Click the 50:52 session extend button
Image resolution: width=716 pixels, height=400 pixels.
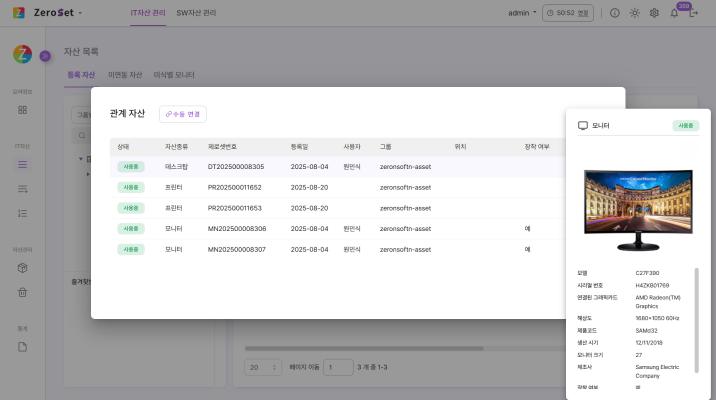568,13
